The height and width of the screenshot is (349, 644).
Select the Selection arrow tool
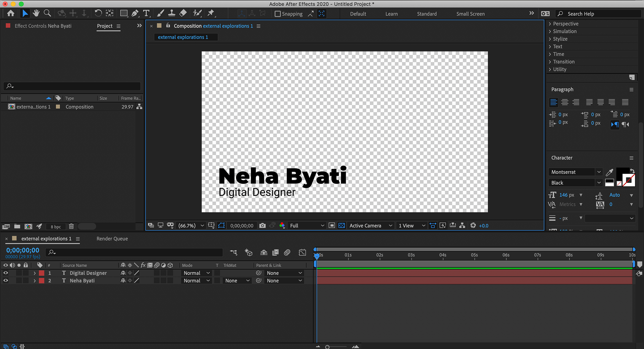25,13
